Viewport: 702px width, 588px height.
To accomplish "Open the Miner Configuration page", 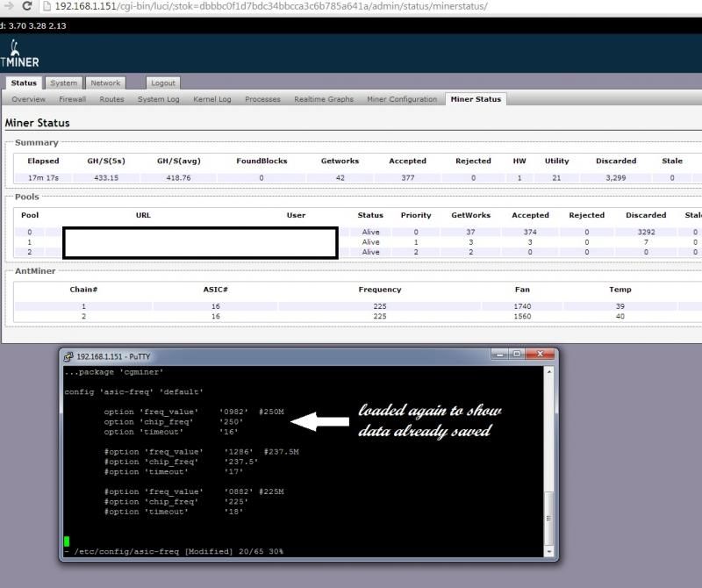I will [x=402, y=99].
